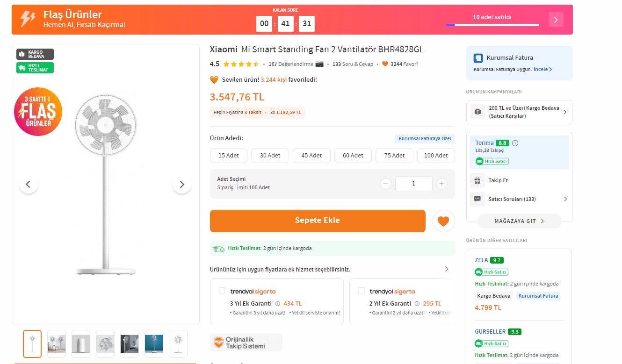Viewport: 622px width, 364px height.
Task: Click GÜRSELLER's Hızlı Satıcı badge
Action: tap(492, 343)
